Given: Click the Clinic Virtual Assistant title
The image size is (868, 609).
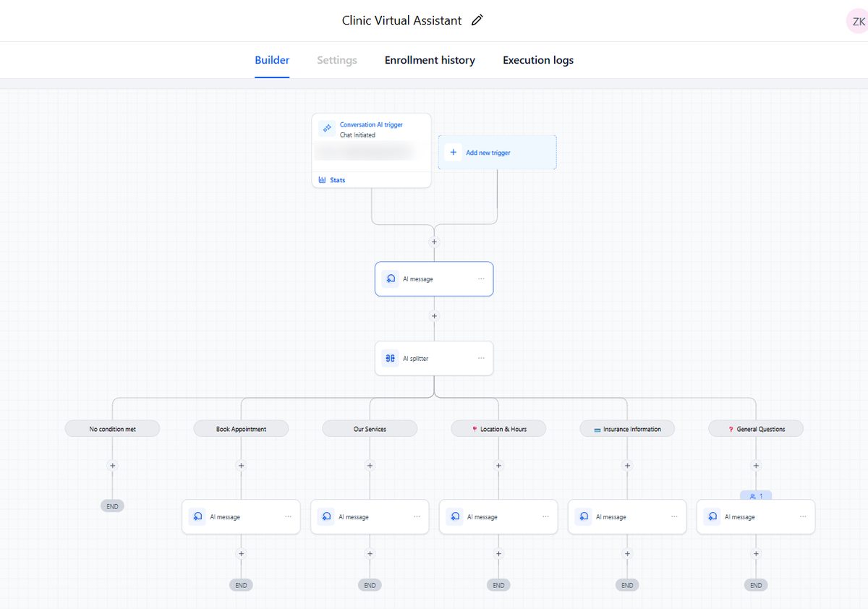Looking at the screenshot, I should tap(401, 20).
